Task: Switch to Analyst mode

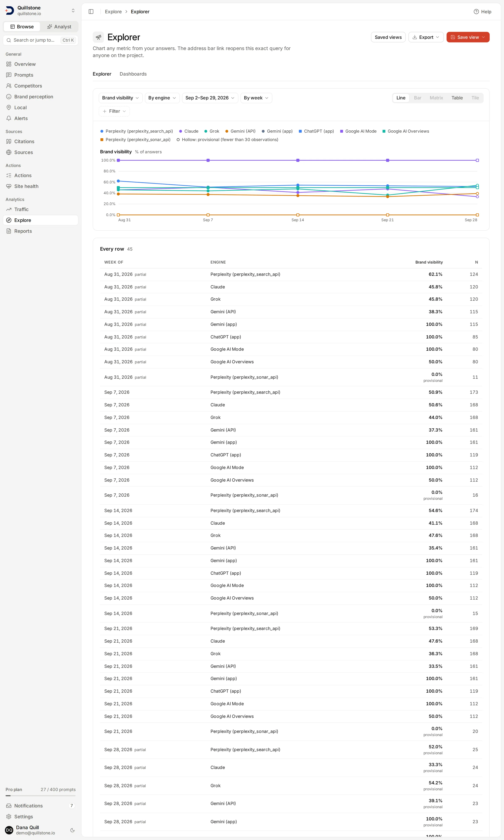Action: (59, 27)
